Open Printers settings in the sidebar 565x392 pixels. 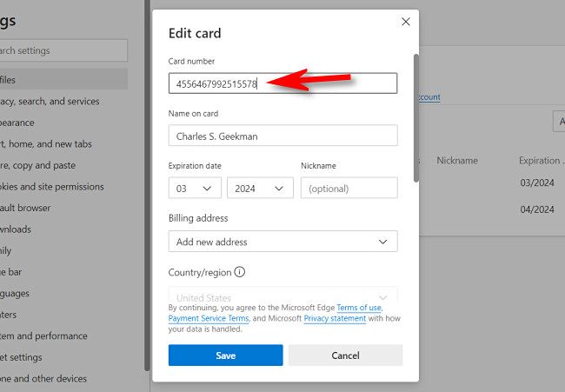click(x=9, y=315)
